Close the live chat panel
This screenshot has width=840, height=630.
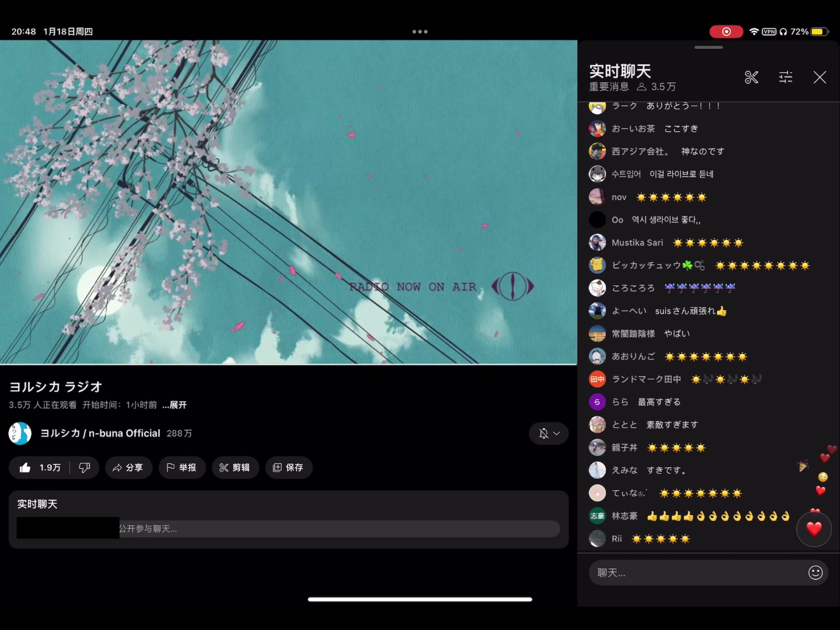point(820,77)
